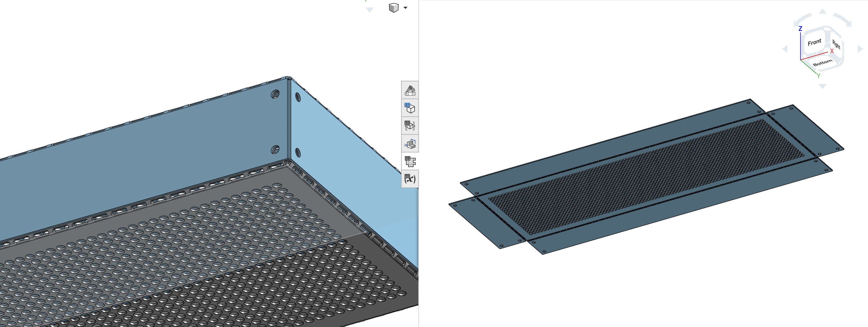Expand the render mode dropdown arrow
Image resolution: width=868 pixels, height=327 pixels.
pyautogui.click(x=405, y=8)
